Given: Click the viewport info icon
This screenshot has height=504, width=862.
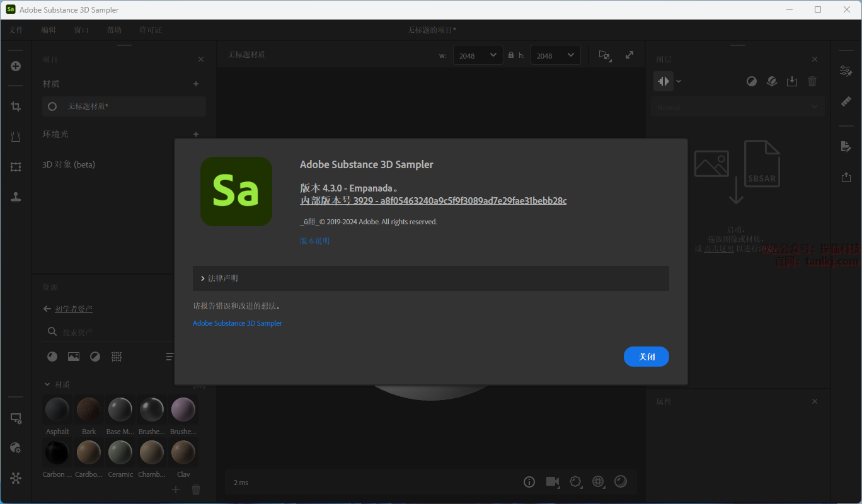Looking at the screenshot, I should point(529,482).
